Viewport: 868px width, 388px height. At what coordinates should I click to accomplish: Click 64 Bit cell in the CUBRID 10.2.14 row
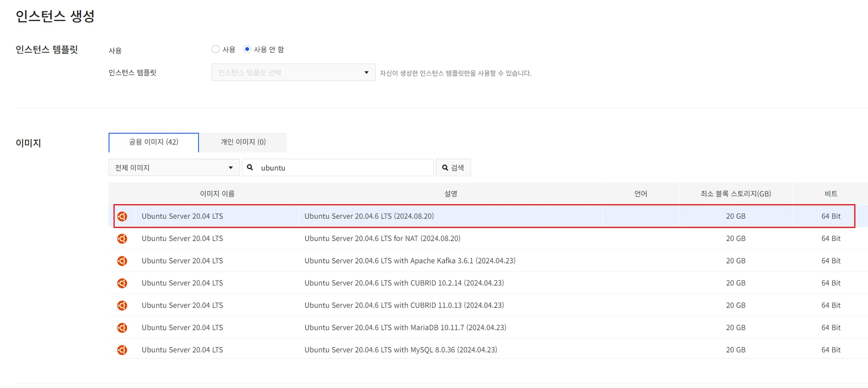(x=831, y=283)
